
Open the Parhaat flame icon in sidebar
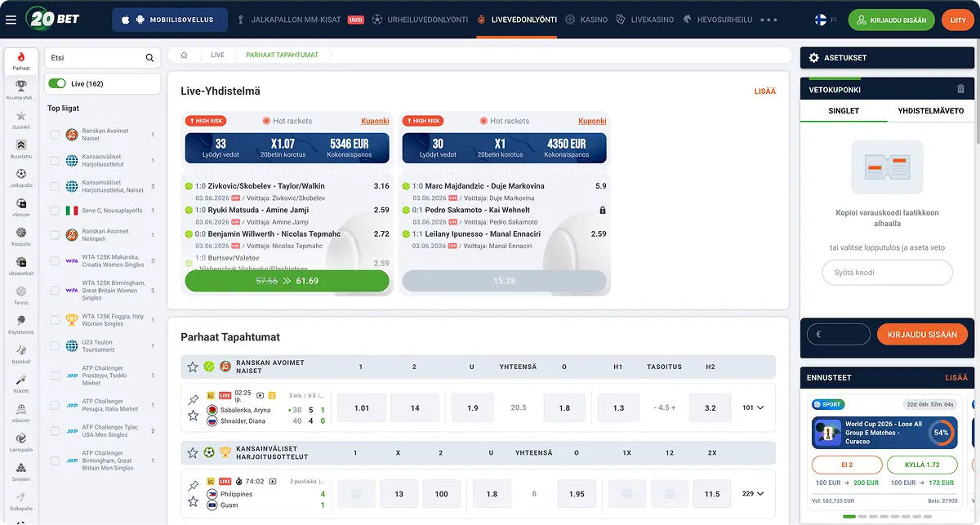click(21, 61)
